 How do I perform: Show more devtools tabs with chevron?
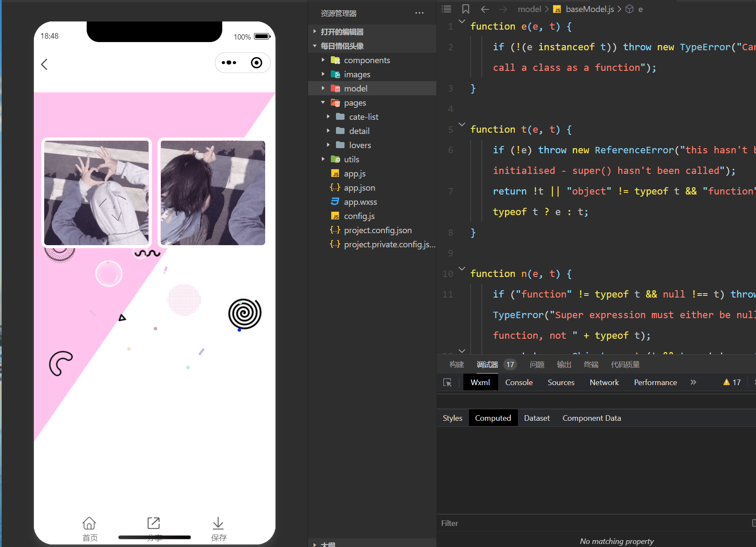(x=693, y=382)
